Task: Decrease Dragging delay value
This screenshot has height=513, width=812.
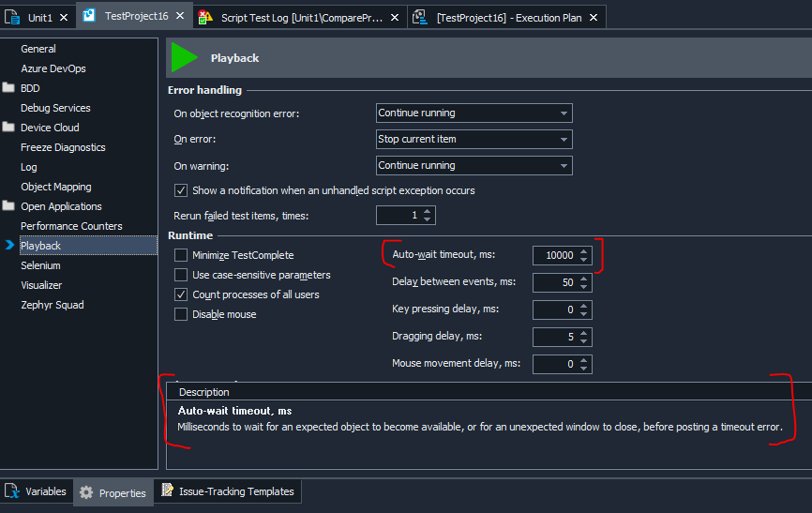Action: (x=583, y=341)
